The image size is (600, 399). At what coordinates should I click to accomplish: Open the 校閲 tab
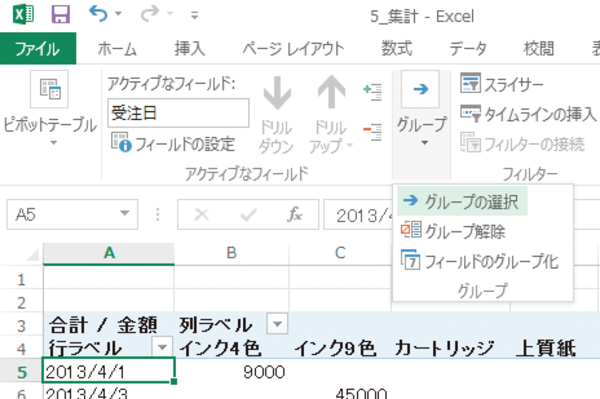point(539,49)
